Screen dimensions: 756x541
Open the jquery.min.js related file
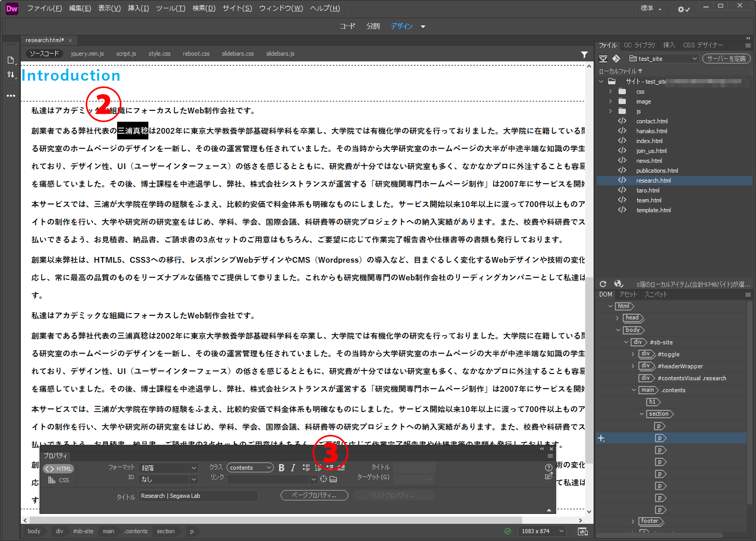tap(87, 54)
